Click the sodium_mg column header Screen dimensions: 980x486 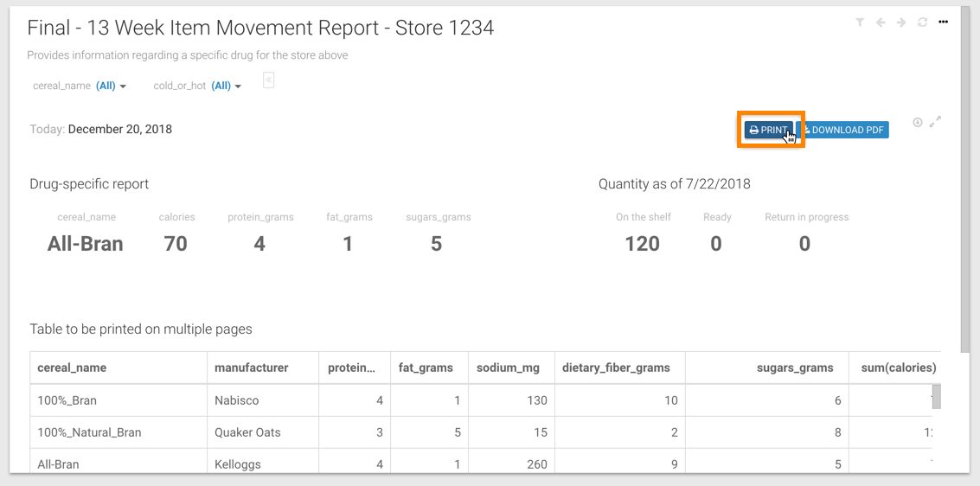[508, 368]
